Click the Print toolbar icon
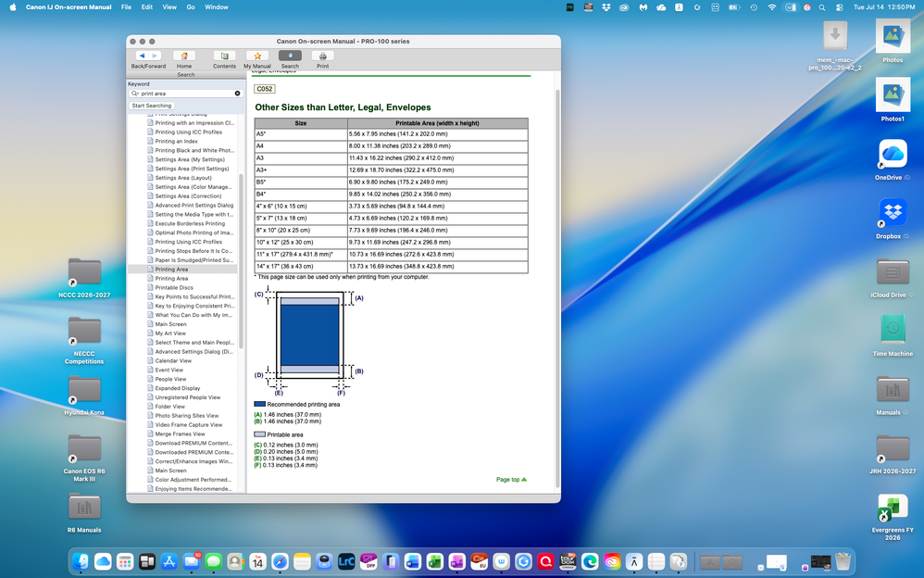The width and height of the screenshot is (924, 578). [x=322, y=56]
